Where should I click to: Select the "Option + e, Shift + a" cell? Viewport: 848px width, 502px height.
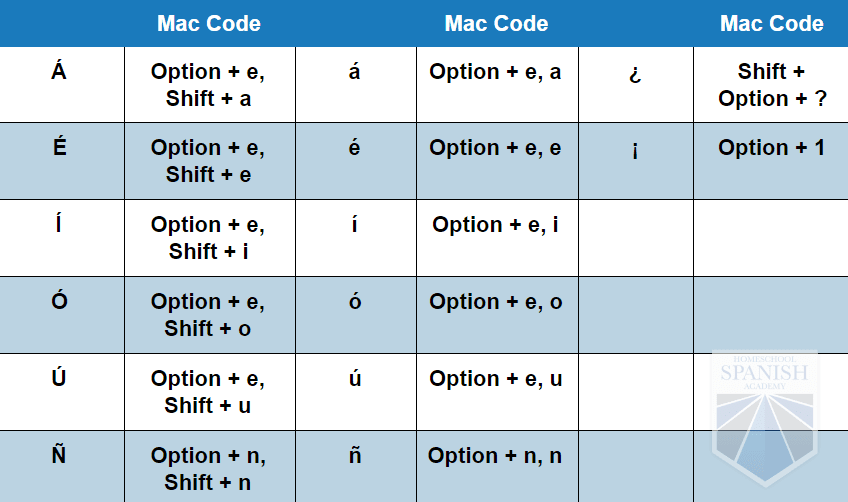[x=208, y=85]
